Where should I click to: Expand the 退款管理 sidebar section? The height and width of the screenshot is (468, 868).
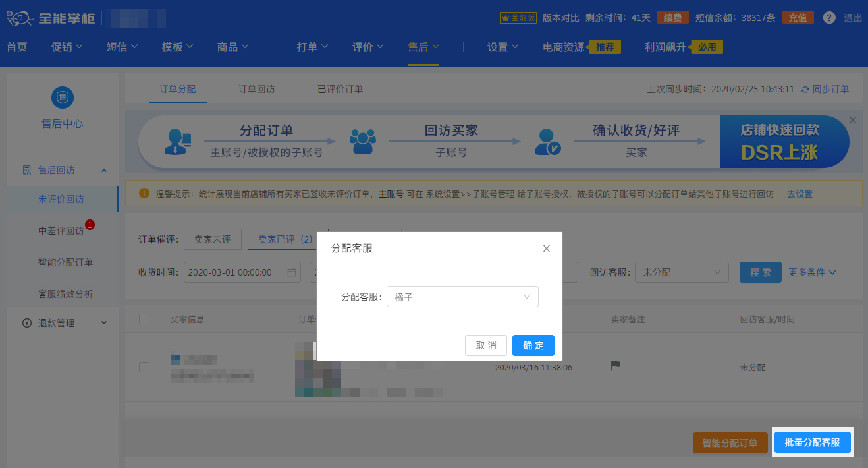[104, 323]
